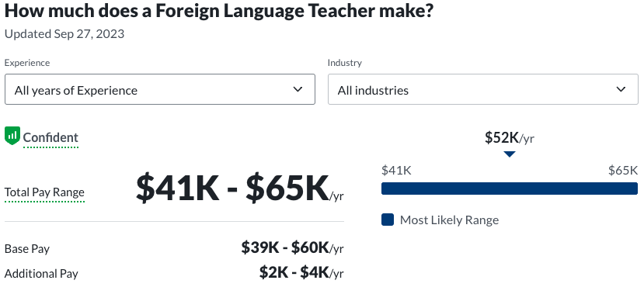Click the chevron in the Industry dropdown
Image resolution: width=644 pixels, height=294 pixels.
pyautogui.click(x=621, y=89)
